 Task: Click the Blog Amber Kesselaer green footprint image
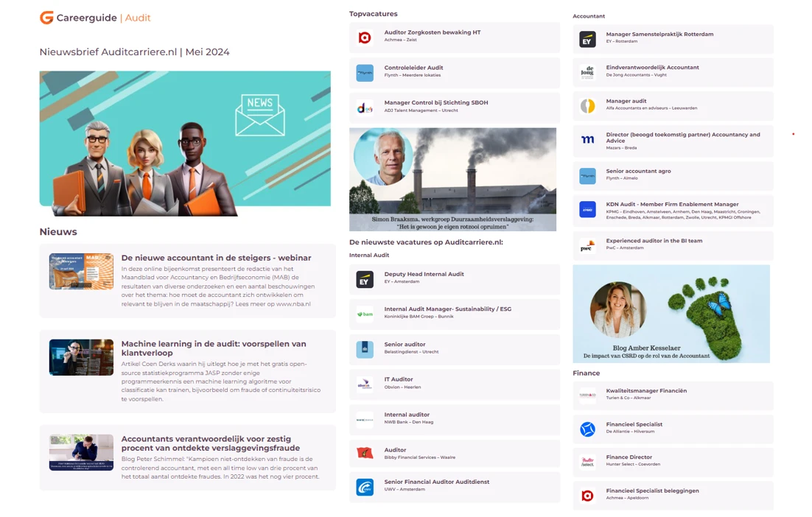coord(671,313)
